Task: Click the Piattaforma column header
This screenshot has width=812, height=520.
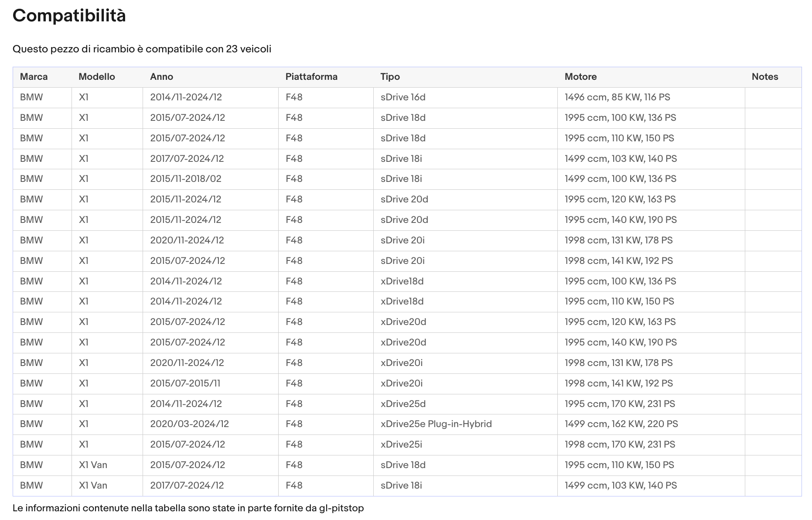Action: tap(311, 77)
